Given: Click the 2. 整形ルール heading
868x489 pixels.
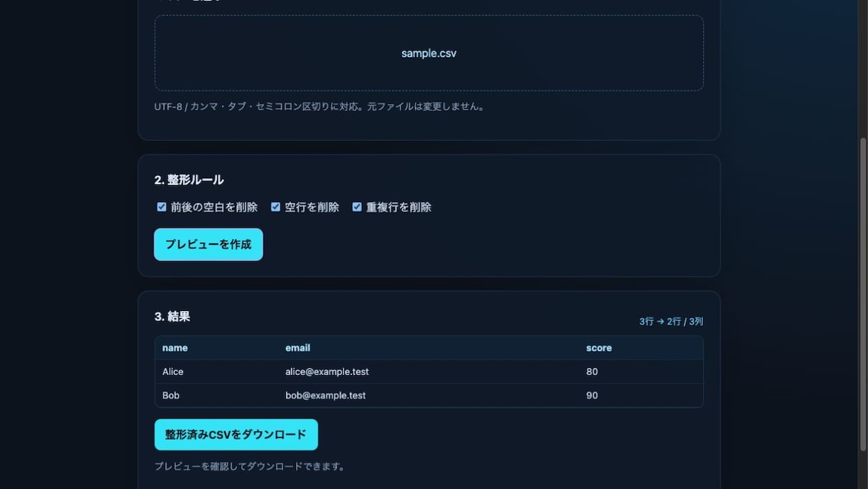Looking at the screenshot, I should point(189,179).
